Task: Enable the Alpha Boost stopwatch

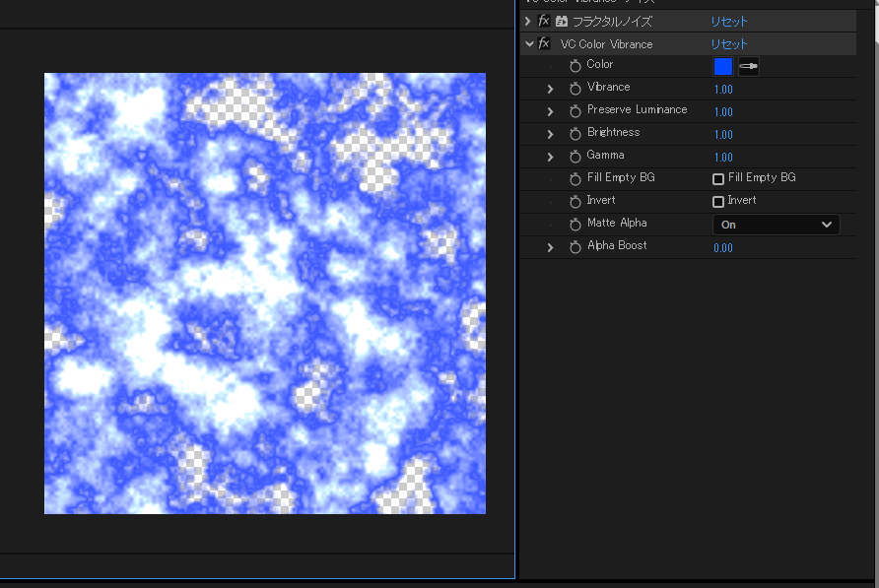Action: [x=575, y=247]
